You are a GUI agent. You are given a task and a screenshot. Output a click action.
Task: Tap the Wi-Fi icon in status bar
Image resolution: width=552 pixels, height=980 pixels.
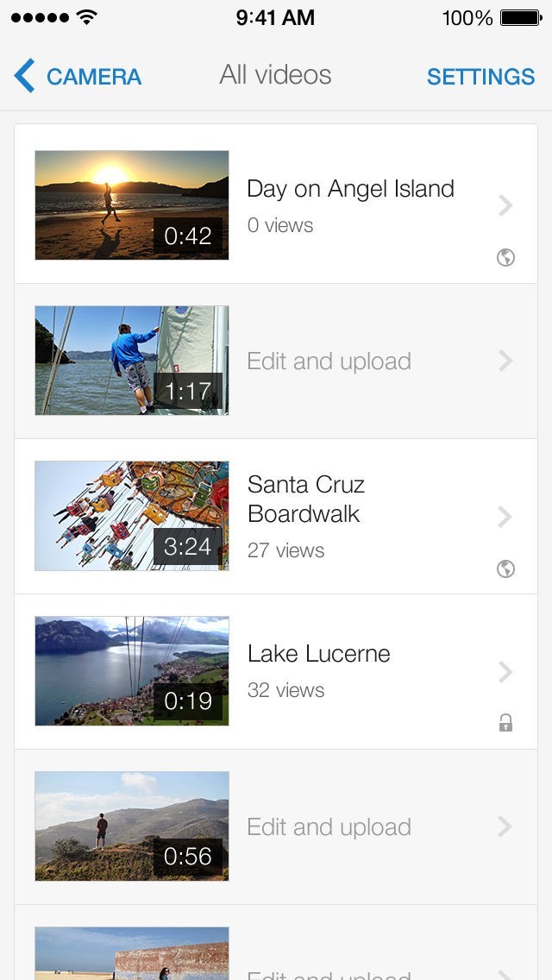pos(87,17)
